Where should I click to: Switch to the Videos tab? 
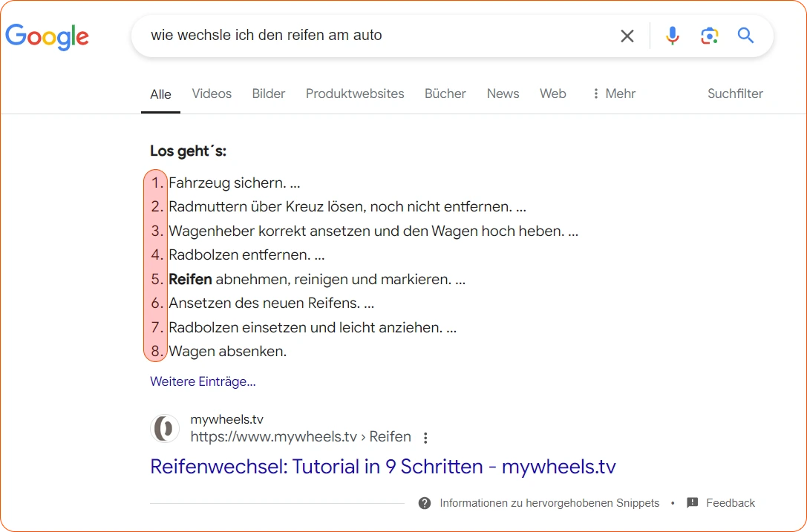click(x=212, y=93)
